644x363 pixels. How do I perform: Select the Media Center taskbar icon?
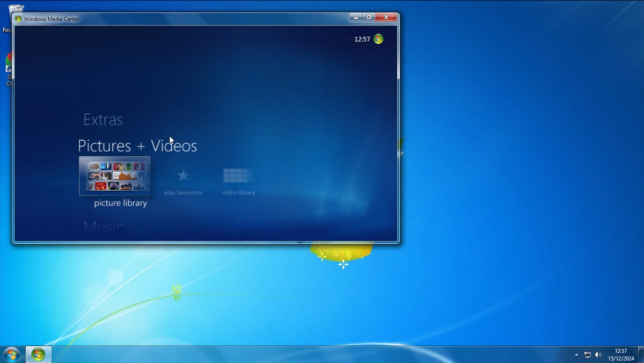coord(38,354)
